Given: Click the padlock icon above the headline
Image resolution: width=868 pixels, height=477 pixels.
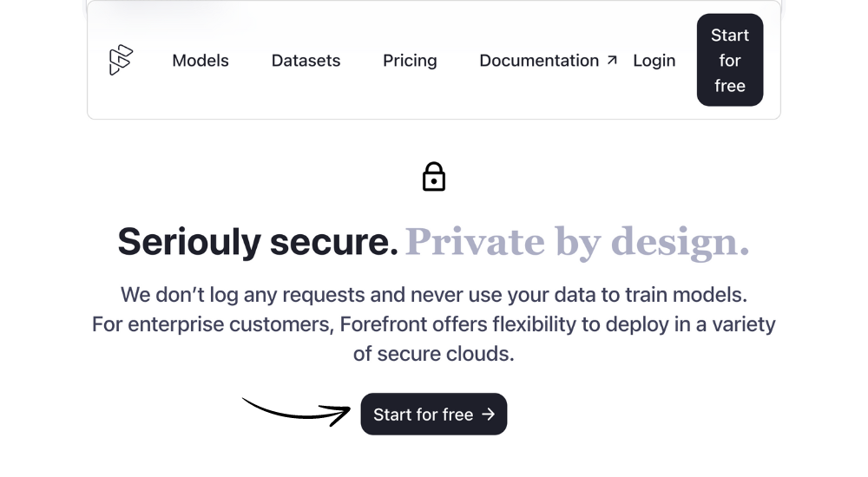Looking at the screenshot, I should [x=434, y=177].
